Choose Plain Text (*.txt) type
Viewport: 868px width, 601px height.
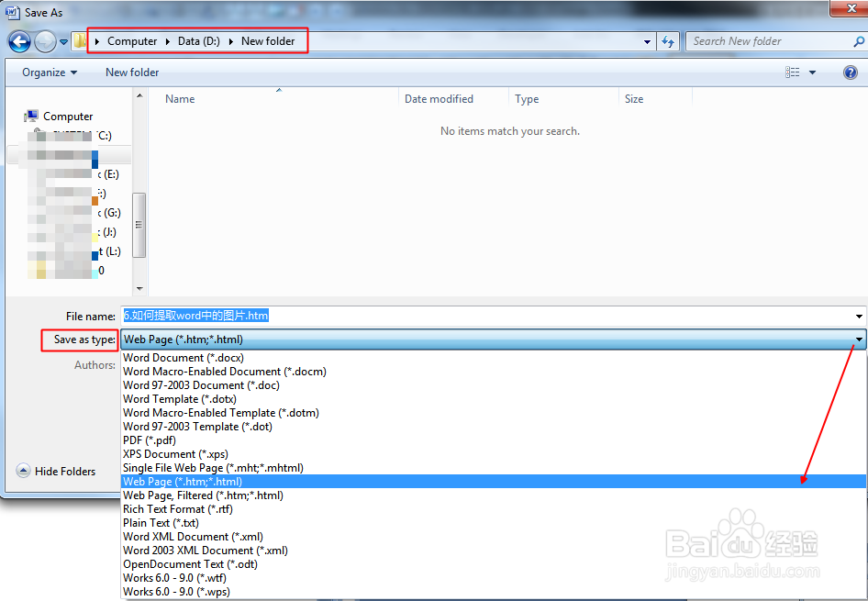(494, 523)
